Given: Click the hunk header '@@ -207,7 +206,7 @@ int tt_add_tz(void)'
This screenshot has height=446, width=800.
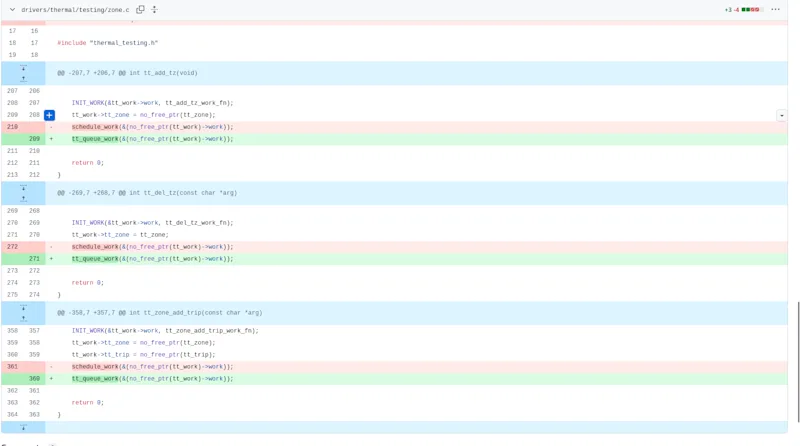Looking at the screenshot, I should [x=128, y=73].
